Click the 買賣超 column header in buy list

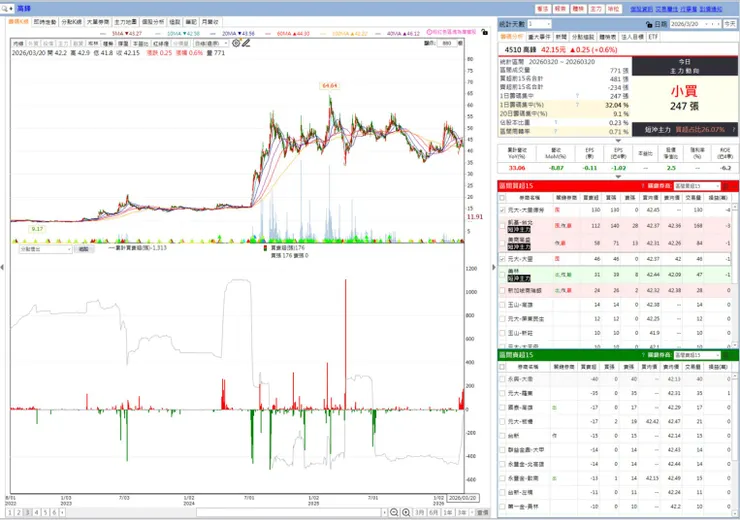click(x=591, y=198)
